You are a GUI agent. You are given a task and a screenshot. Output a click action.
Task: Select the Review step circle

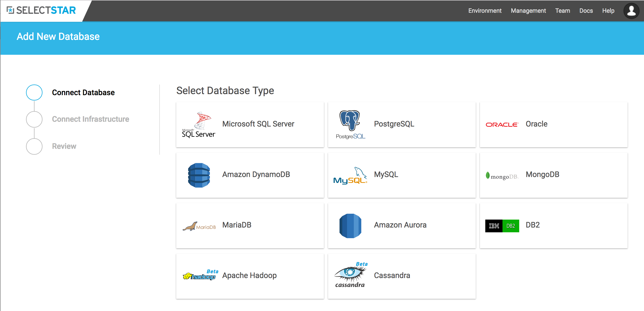(x=34, y=146)
